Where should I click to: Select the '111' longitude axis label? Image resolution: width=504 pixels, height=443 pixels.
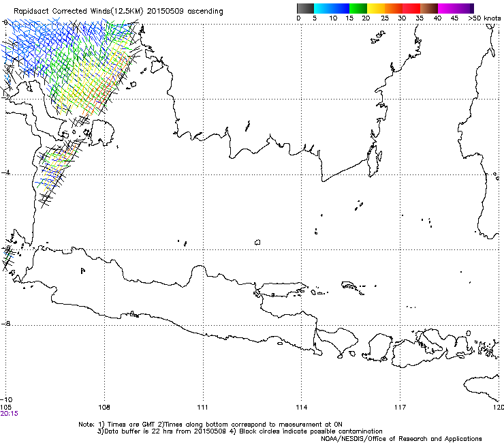(202, 408)
